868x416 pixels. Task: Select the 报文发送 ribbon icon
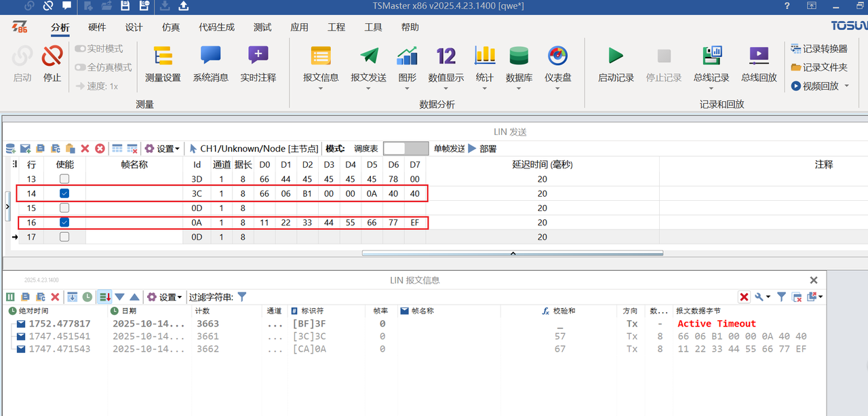(368, 64)
